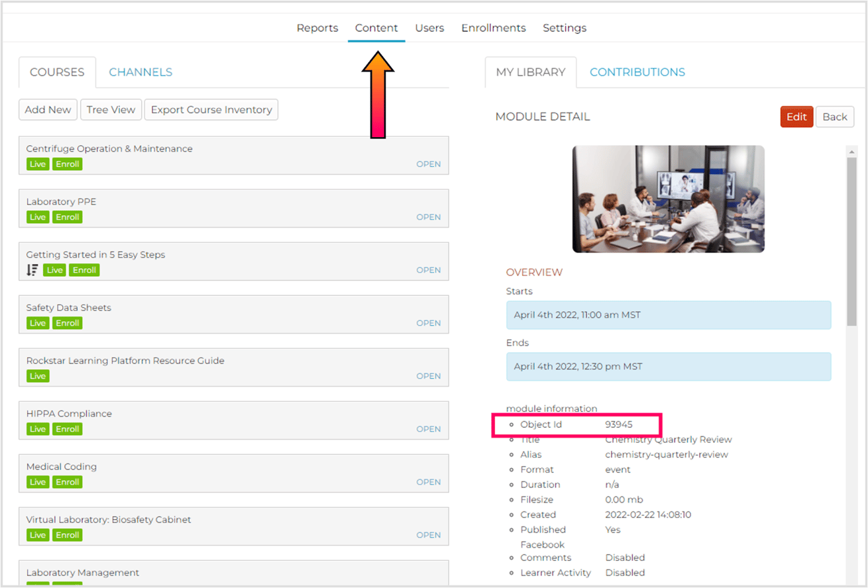
Task: Go to the Enrollments menu item
Action: (493, 28)
